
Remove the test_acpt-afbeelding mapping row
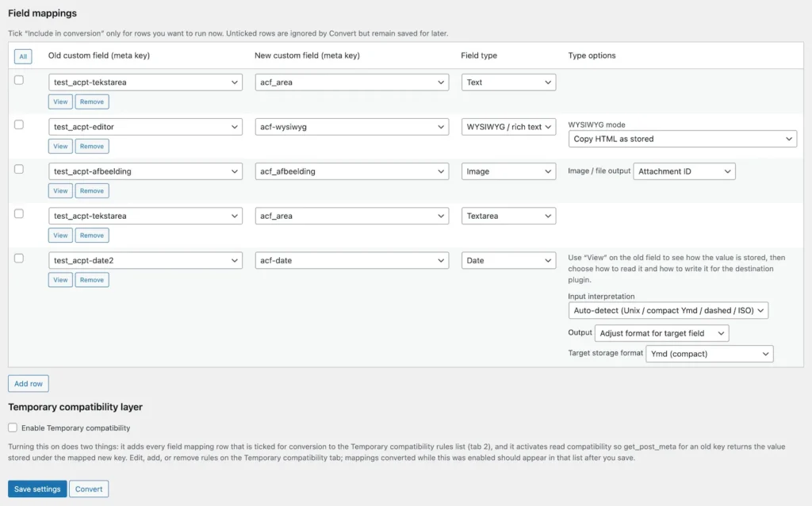[x=92, y=191]
